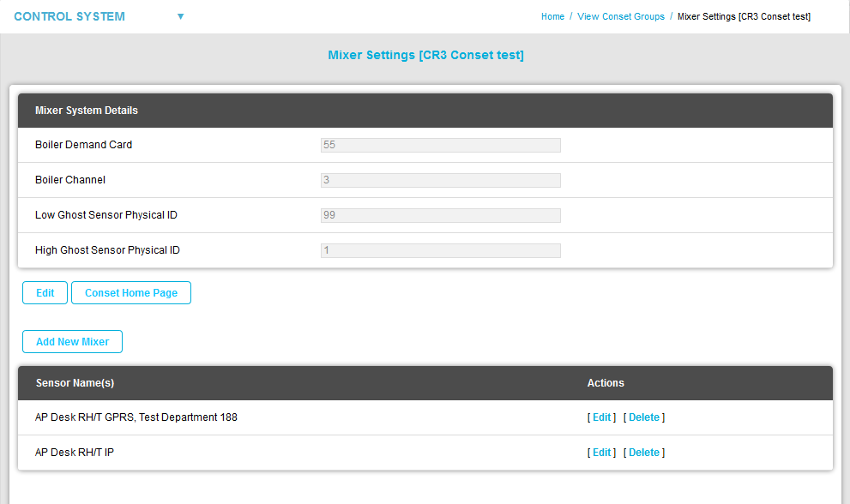Edit the AP Desk RH/T GPRS mixer
This screenshot has height=504, width=850.
602,417
